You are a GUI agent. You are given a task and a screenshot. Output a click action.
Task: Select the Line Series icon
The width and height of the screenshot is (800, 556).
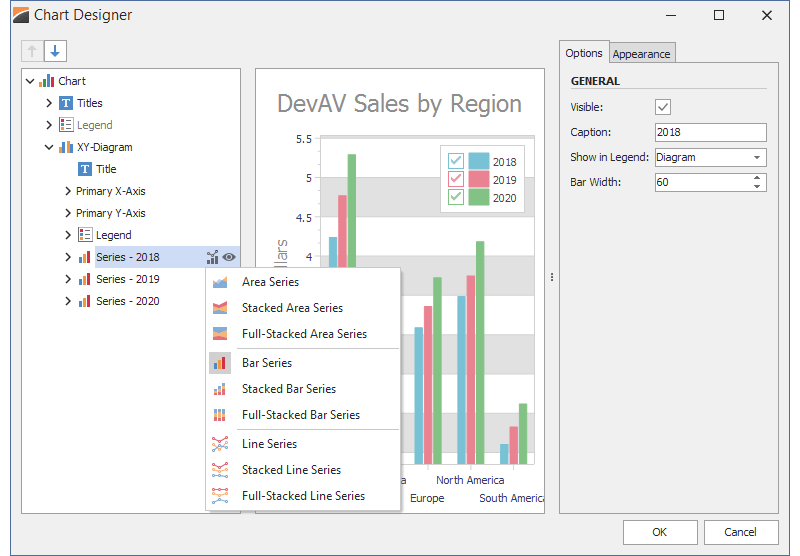[220, 444]
